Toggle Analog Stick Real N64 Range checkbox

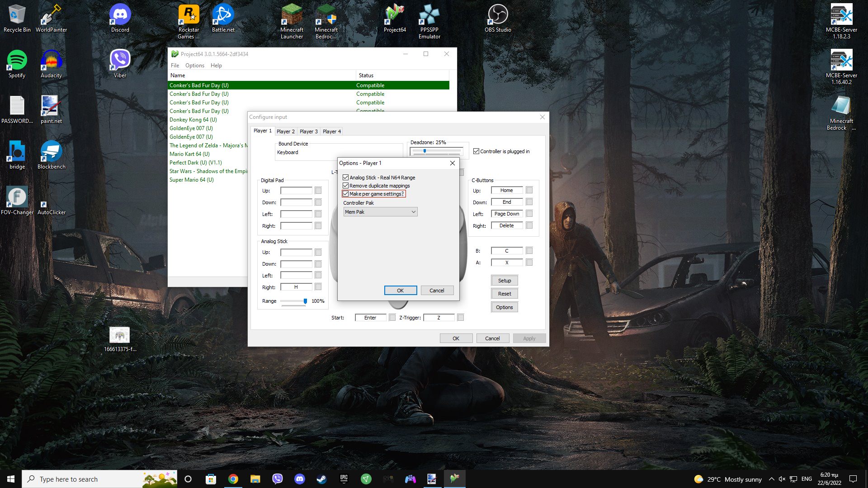346,178
